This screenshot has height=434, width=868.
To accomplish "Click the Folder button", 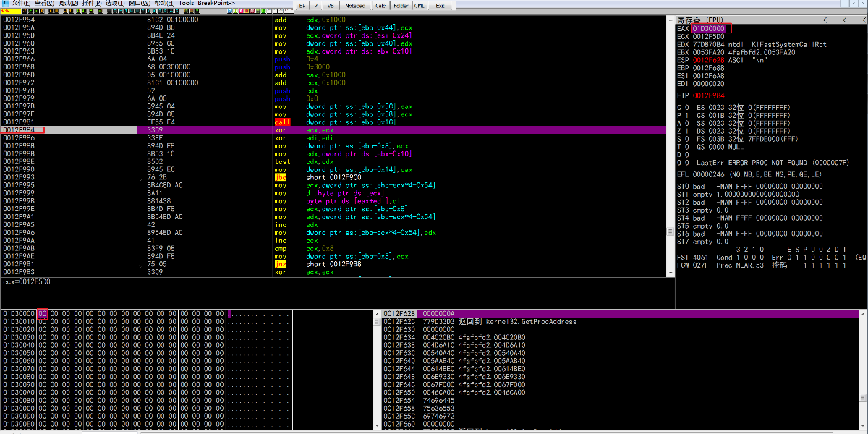I will click(x=401, y=6).
